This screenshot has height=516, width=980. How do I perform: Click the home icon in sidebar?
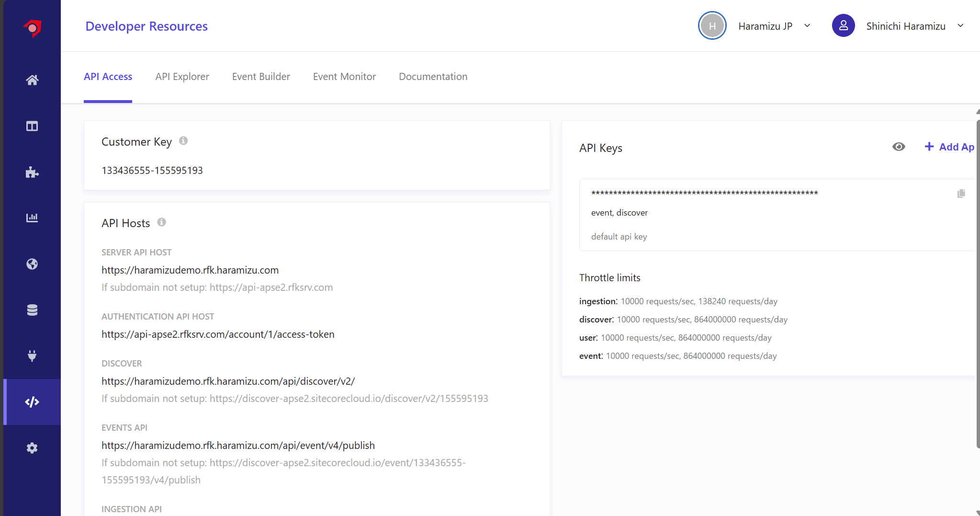pos(32,80)
